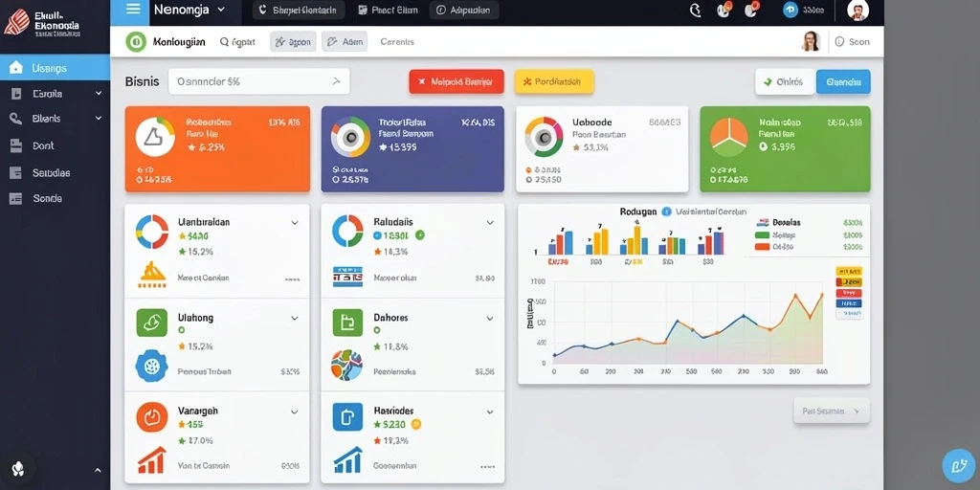Click the donut chart icon beside Uanbiraldan
The height and width of the screenshot is (490, 980).
pos(152,232)
